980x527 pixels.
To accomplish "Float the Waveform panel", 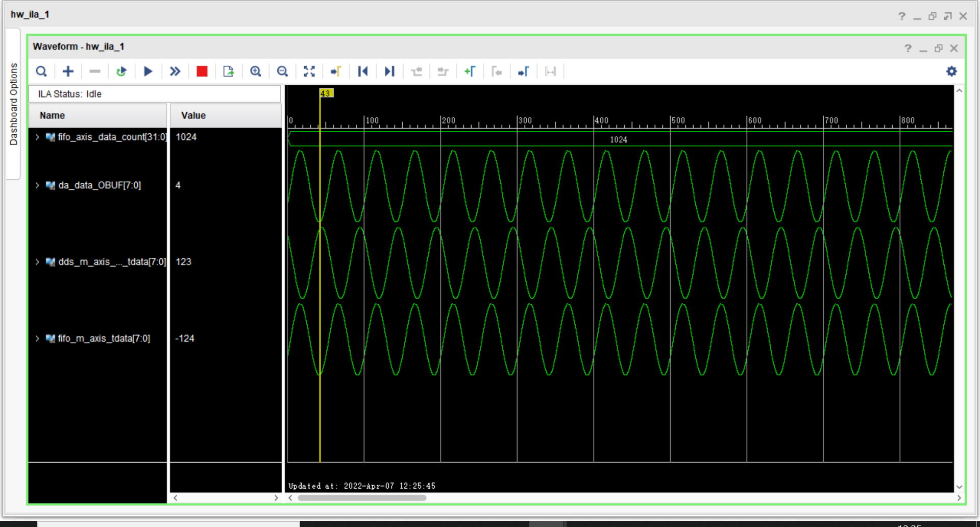I will click(938, 48).
